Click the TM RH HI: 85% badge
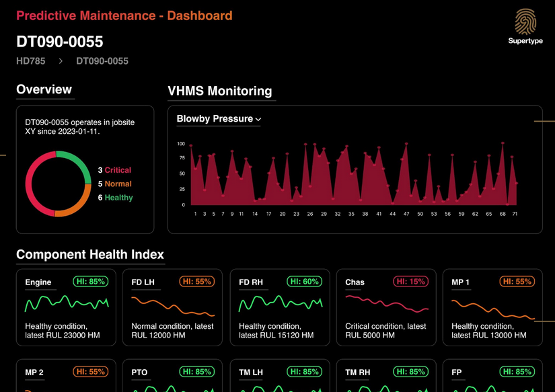This screenshot has height=392, width=555. coord(410,372)
